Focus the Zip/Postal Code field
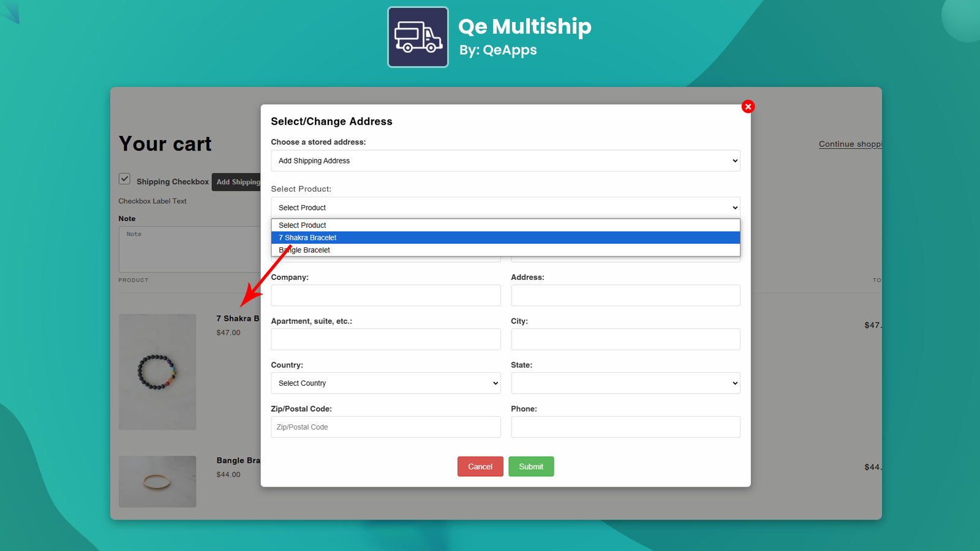The image size is (980, 551). pos(386,427)
